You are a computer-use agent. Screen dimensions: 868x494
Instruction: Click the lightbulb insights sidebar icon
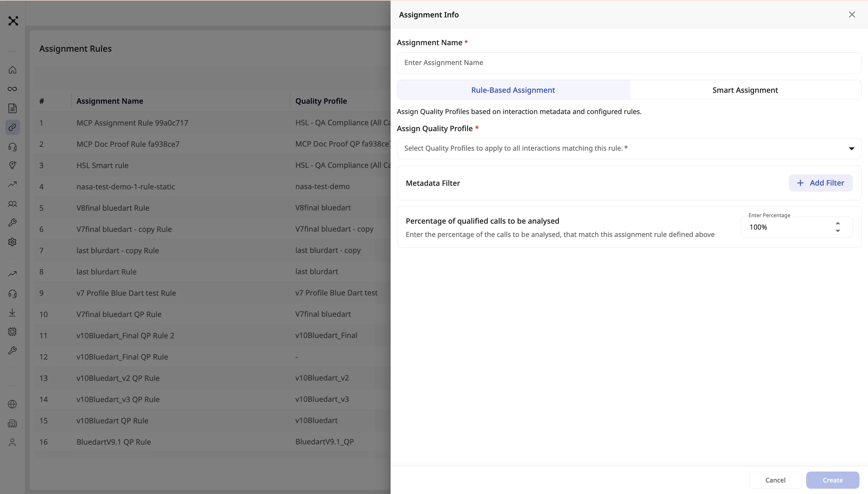point(12,165)
